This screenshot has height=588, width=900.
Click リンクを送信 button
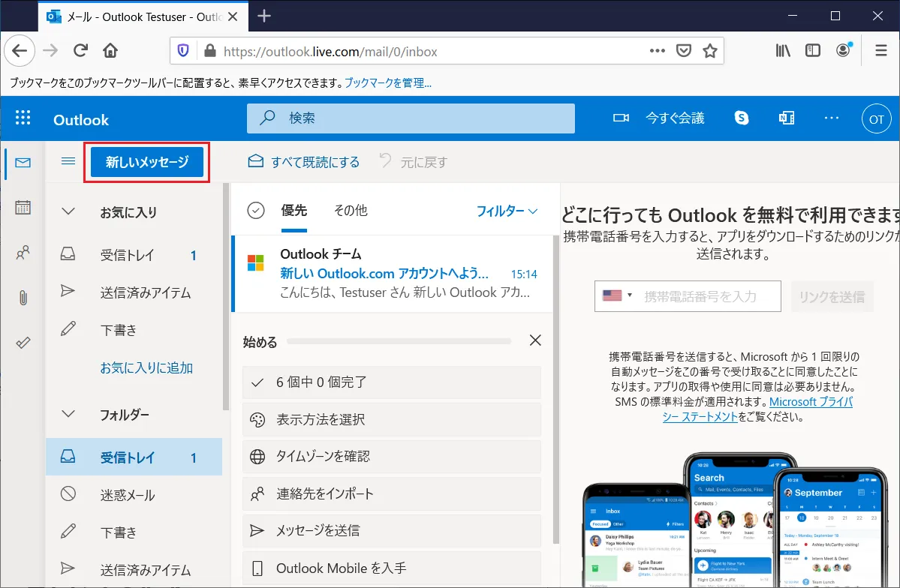[832, 296]
